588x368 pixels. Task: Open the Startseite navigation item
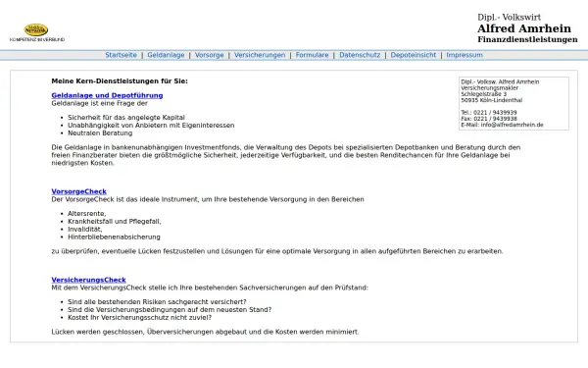(x=121, y=55)
